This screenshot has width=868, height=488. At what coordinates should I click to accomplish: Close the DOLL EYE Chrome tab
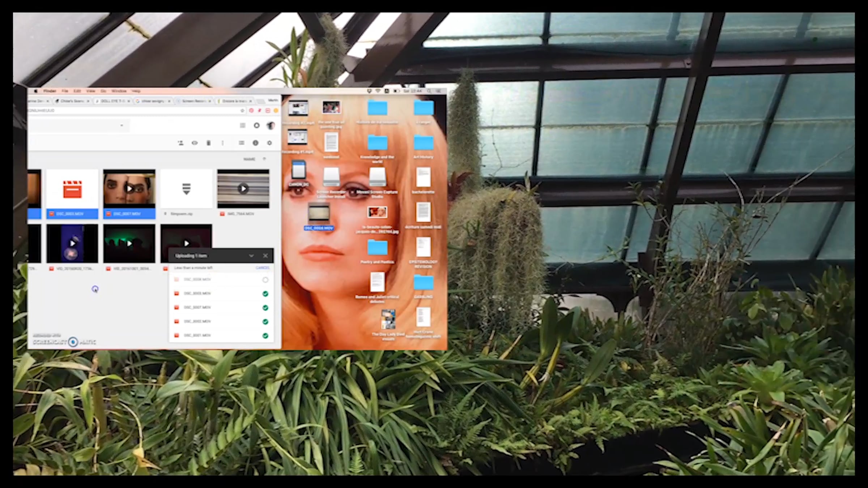point(128,101)
